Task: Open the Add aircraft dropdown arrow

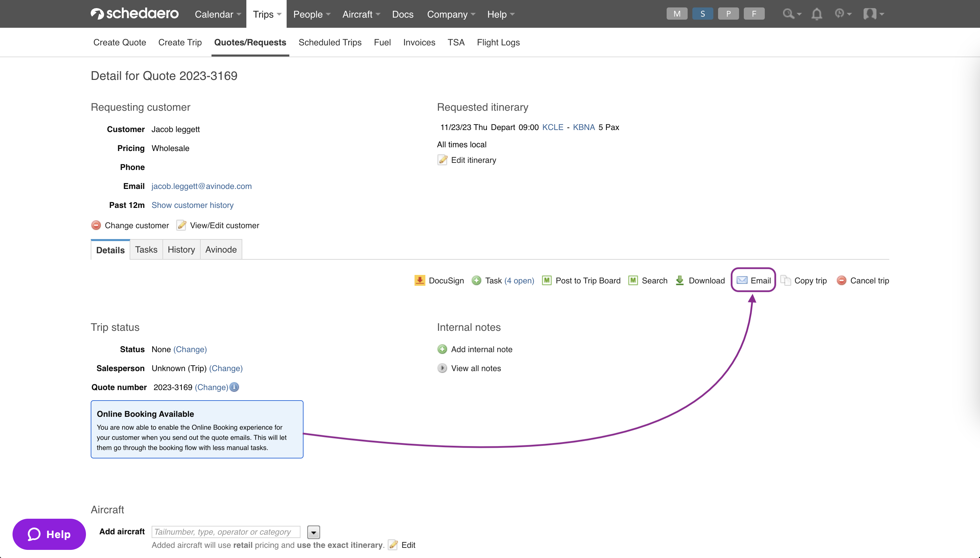Action: [x=313, y=532]
